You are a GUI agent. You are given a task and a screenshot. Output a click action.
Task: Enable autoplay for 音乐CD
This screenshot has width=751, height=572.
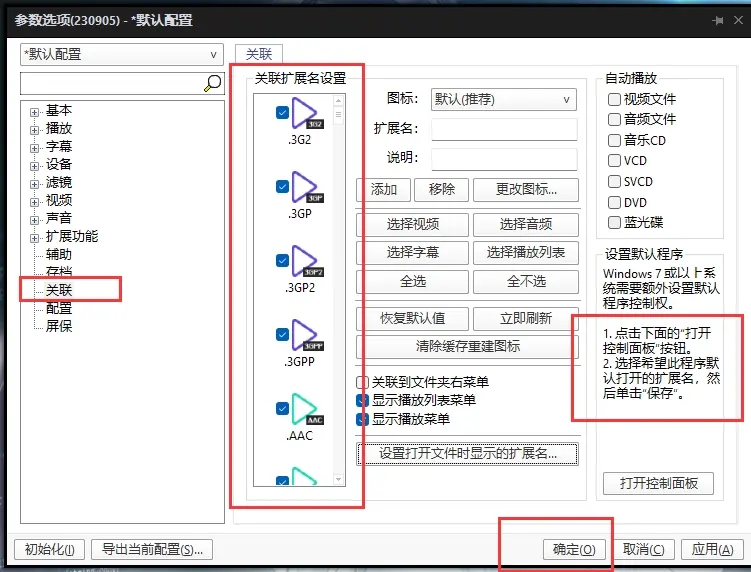point(614,140)
